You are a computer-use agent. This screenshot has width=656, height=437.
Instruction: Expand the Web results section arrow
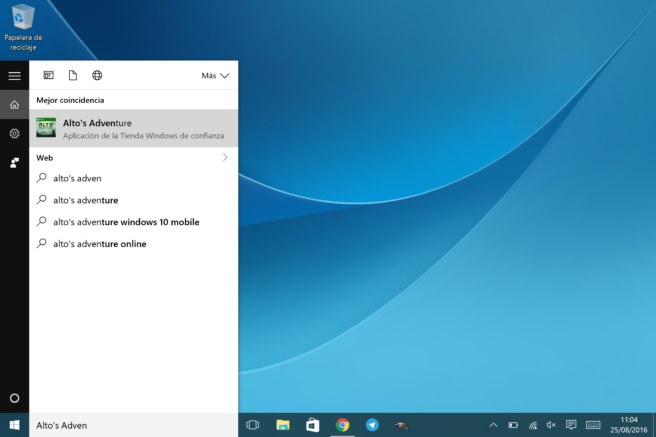pos(225,157)
